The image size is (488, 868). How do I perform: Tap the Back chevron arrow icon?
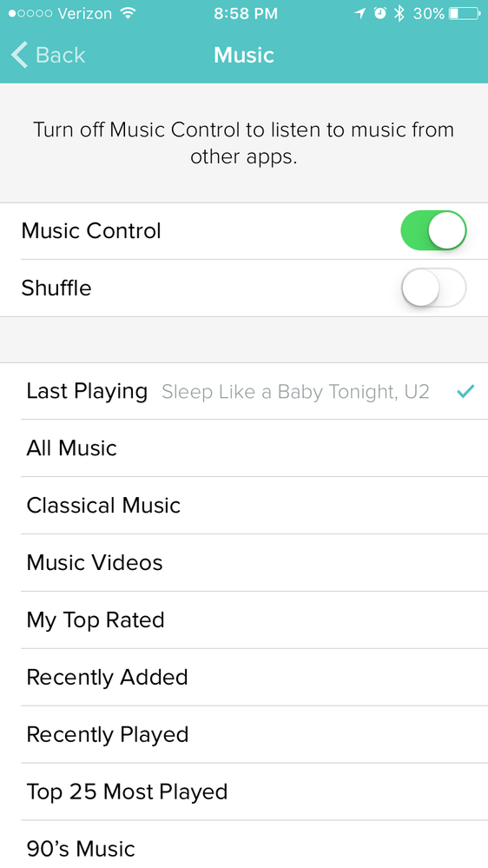tap(19, 55)
